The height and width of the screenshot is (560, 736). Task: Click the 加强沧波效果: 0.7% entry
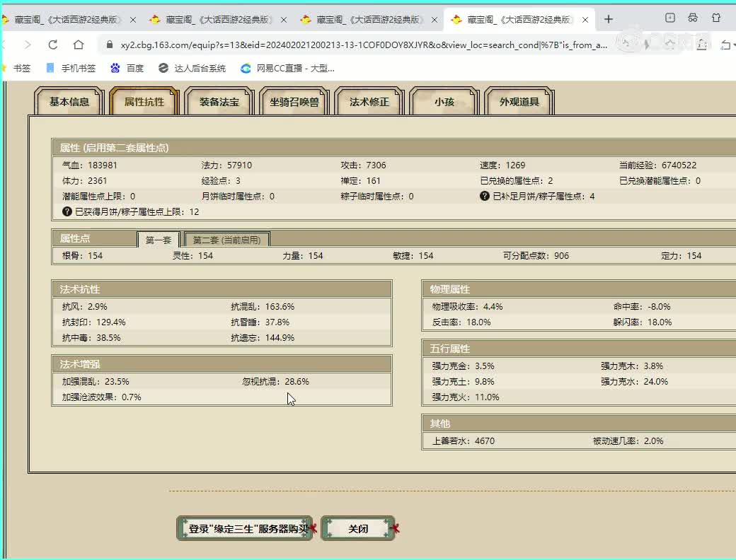pyautogui.click(x=102, y=397)
